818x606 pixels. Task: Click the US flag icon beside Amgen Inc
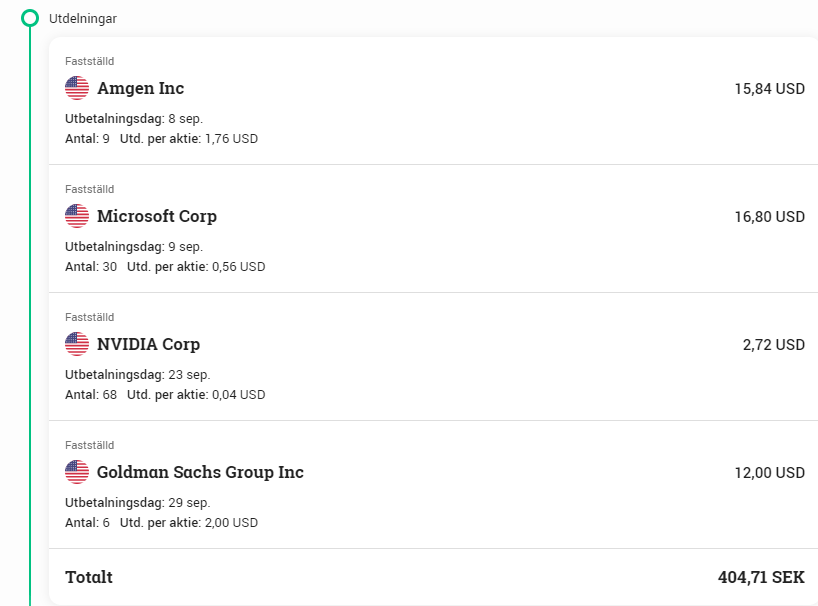coord(77,88)
